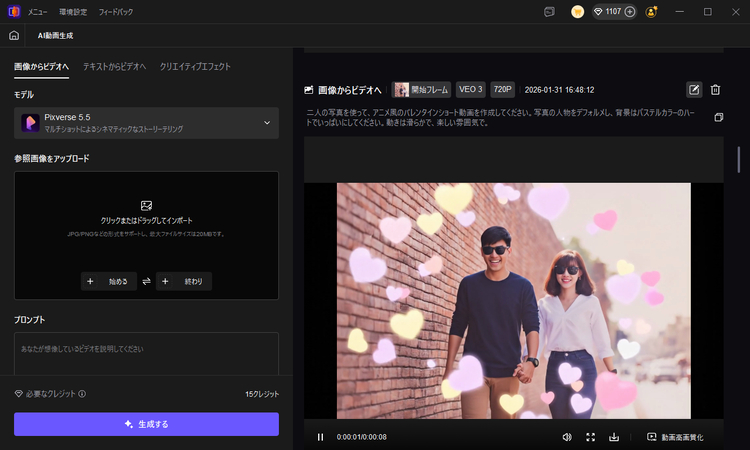Pause the video playback
Viewport: 750px width, 450px height.
[320, 437]
